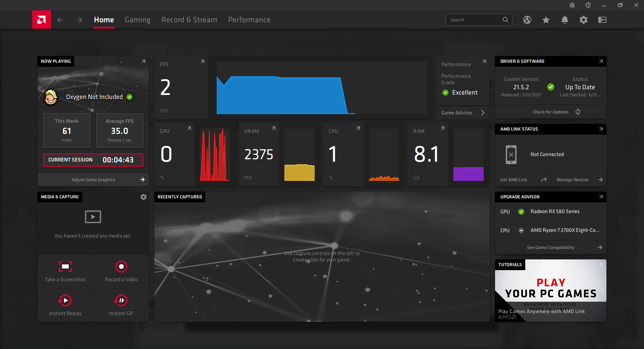Create an Instant GIF
The height and width of the screenshot is (349, 644).
click(121, 301)
